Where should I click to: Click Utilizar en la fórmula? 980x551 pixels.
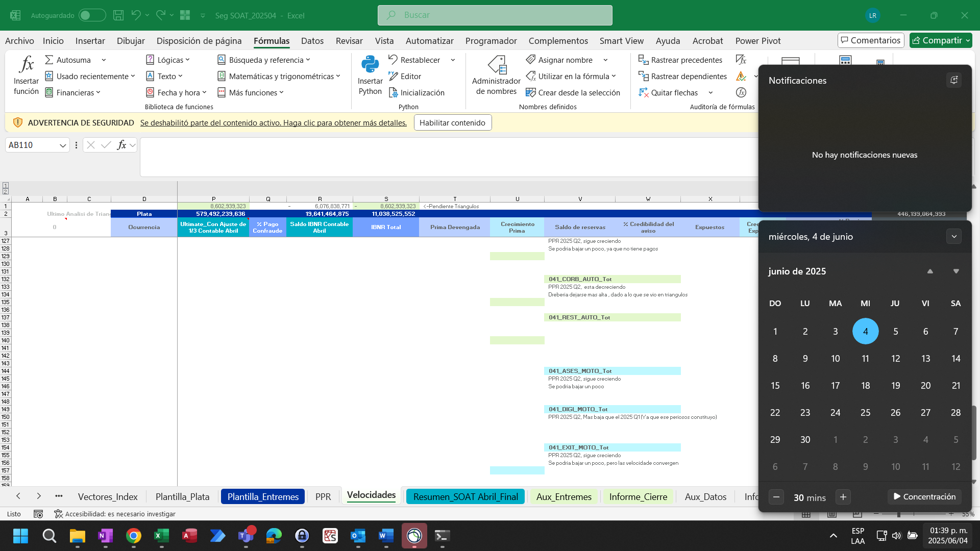point(571,77)
